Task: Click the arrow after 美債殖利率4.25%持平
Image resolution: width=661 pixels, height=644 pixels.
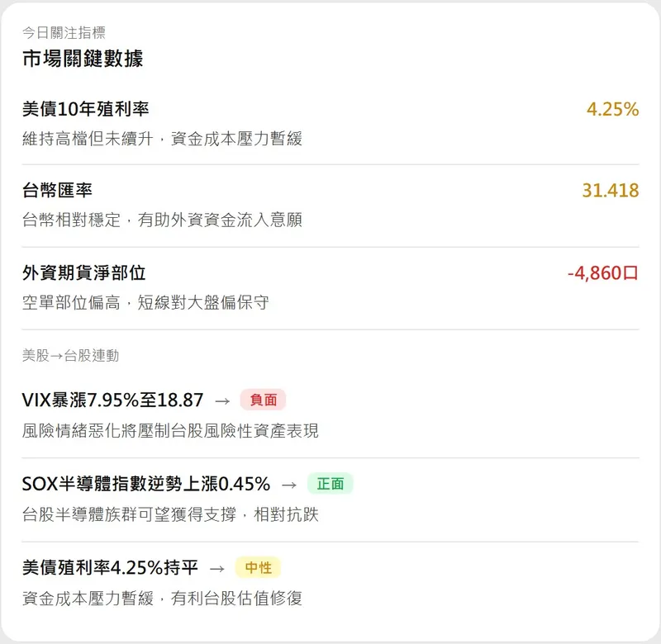Action: pyautogui.click(x=216, y=568)
